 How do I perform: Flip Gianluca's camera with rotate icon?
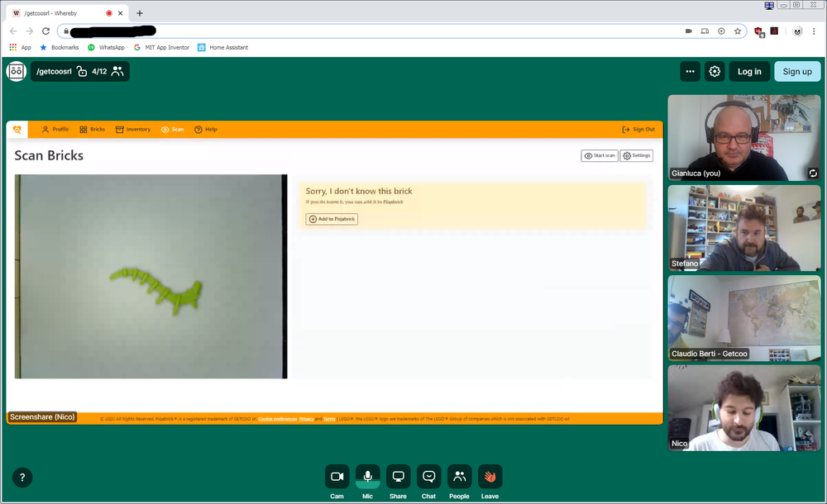point(813,173)
